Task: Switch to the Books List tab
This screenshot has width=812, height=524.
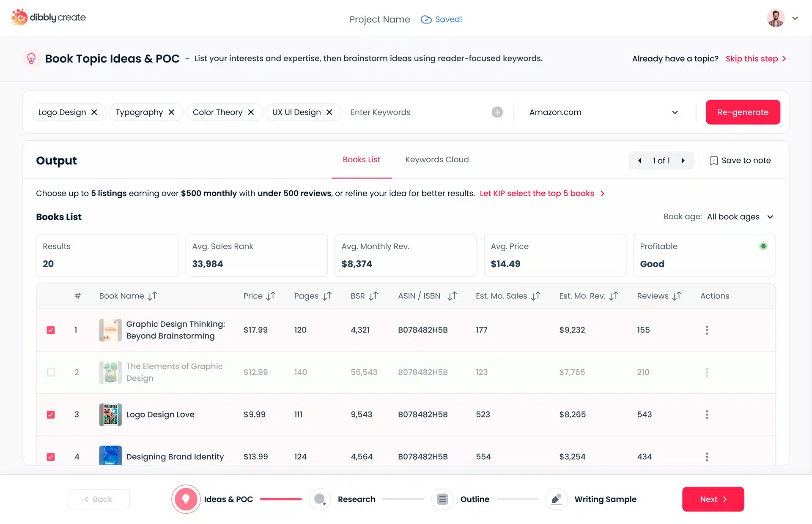Action: click(x=361, y=160)
